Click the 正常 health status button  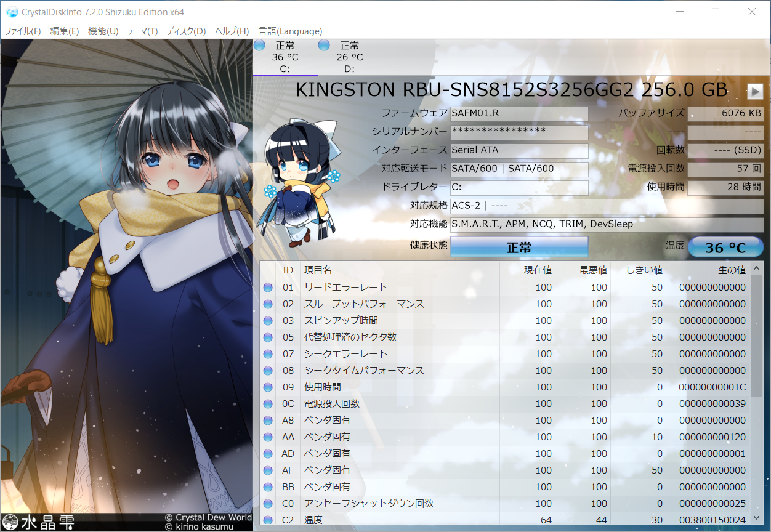pos(519,247)
